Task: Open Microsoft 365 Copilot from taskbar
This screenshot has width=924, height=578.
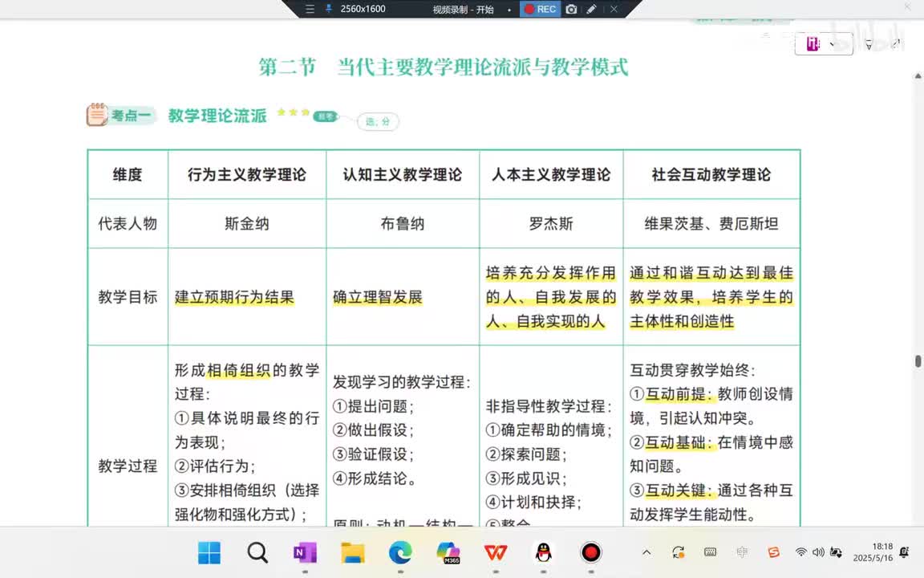Action: (448, 552)
